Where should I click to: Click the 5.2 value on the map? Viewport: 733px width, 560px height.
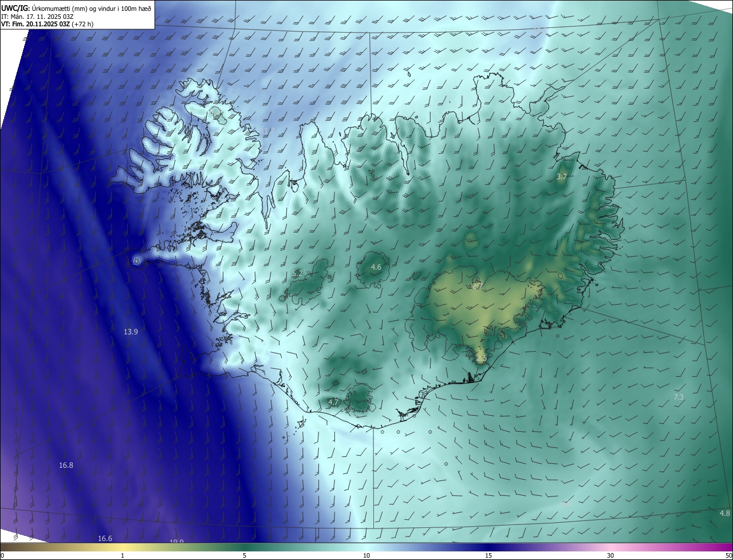297,274
